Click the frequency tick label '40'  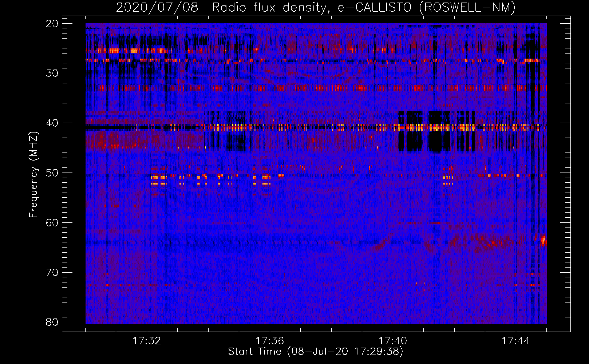coord(52,123)
